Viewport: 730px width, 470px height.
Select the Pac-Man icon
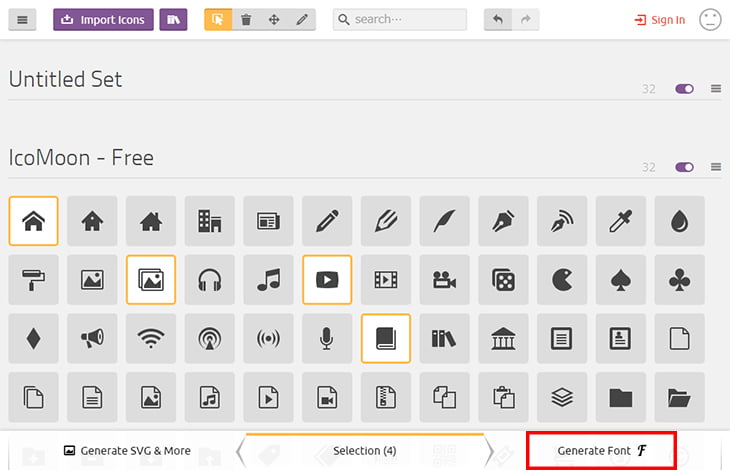562,280
